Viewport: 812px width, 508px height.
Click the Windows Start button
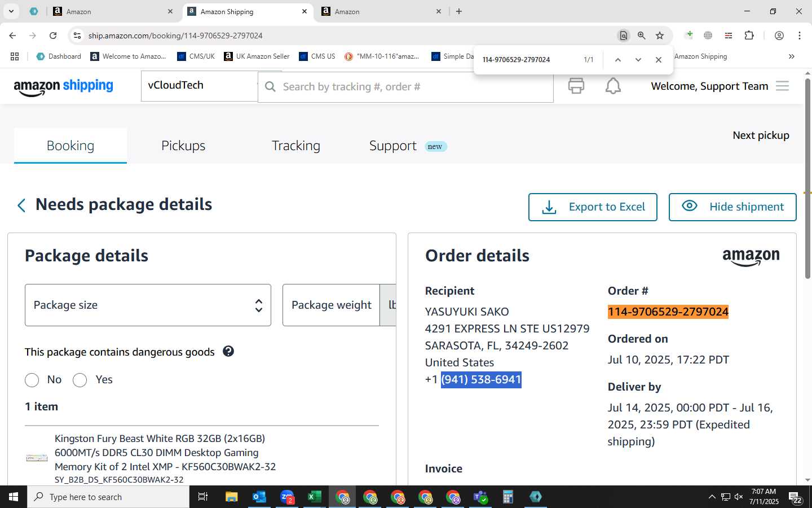click(14, 497)
